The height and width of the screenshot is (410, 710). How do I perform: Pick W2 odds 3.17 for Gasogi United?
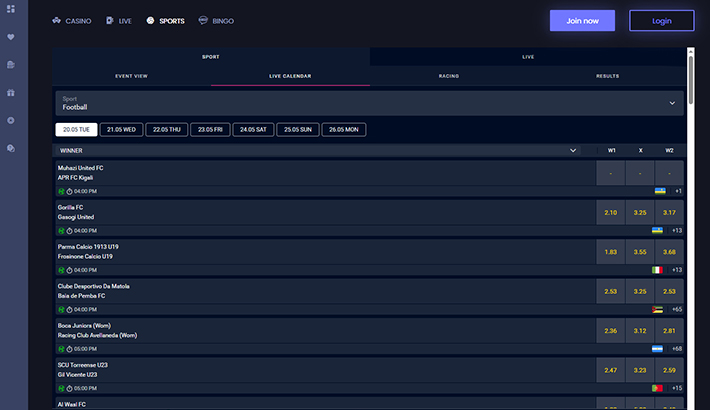click(669, 212)
